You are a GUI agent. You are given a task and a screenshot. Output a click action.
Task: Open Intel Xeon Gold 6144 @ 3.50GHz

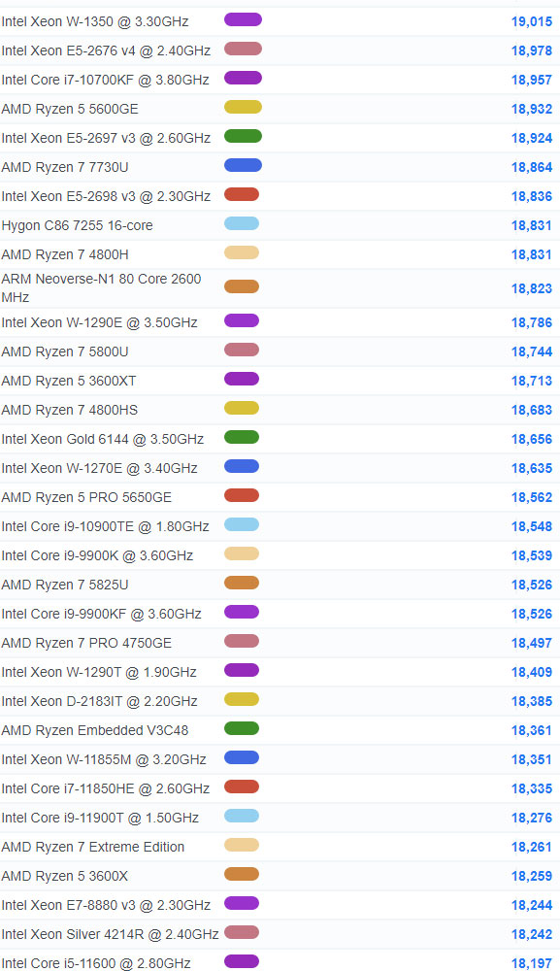pos(103,439)
